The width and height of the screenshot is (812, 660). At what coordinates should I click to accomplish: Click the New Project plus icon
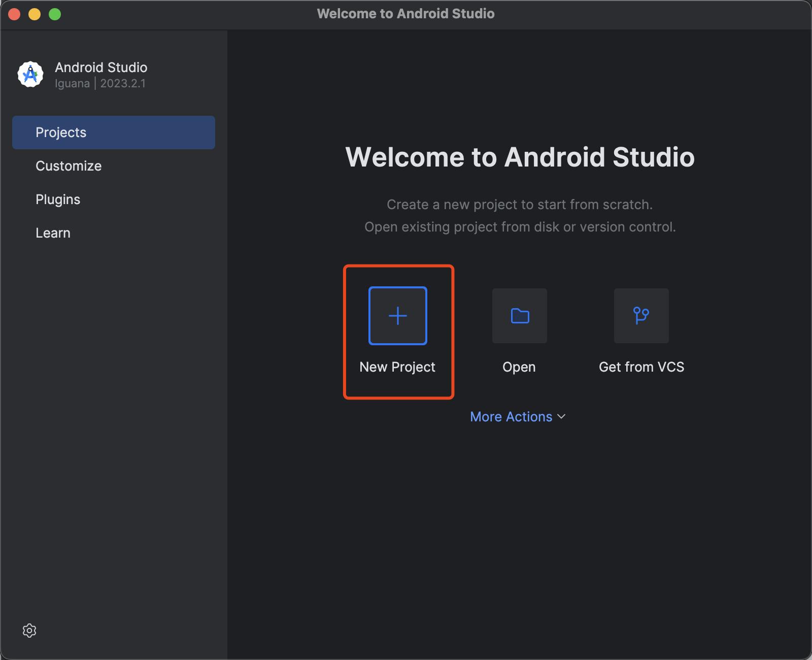(398, 316)
